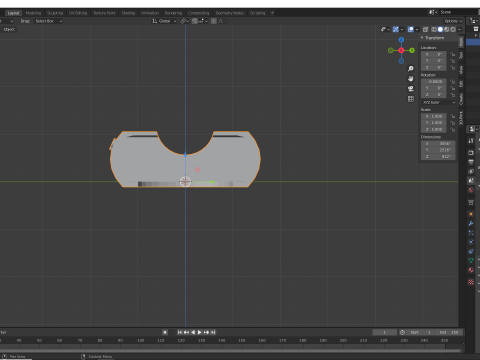Toggle the camera view icon
The width and height of the screenshot is (480, 360).
tap(411, 89)
